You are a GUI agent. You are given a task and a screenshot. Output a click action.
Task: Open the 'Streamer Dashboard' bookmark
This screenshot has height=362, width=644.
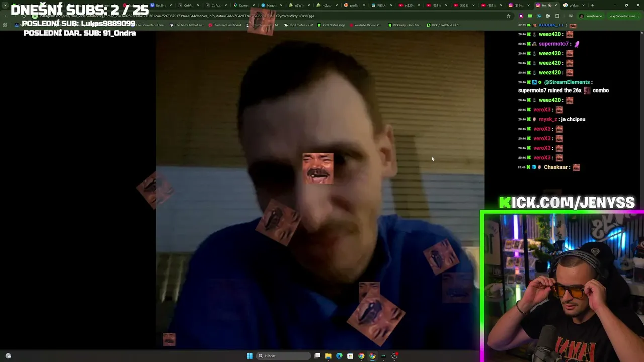tap(226, 25)
